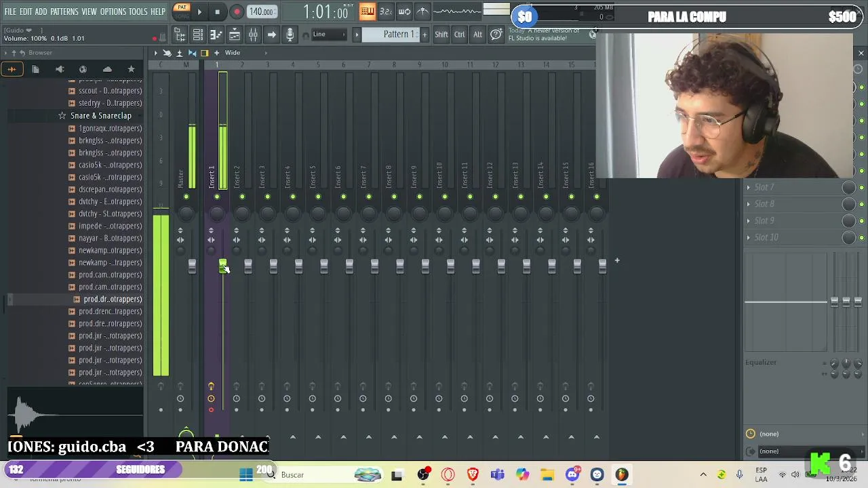
Task: Click the 140.000 tempo field
Action: pos(261,12)
